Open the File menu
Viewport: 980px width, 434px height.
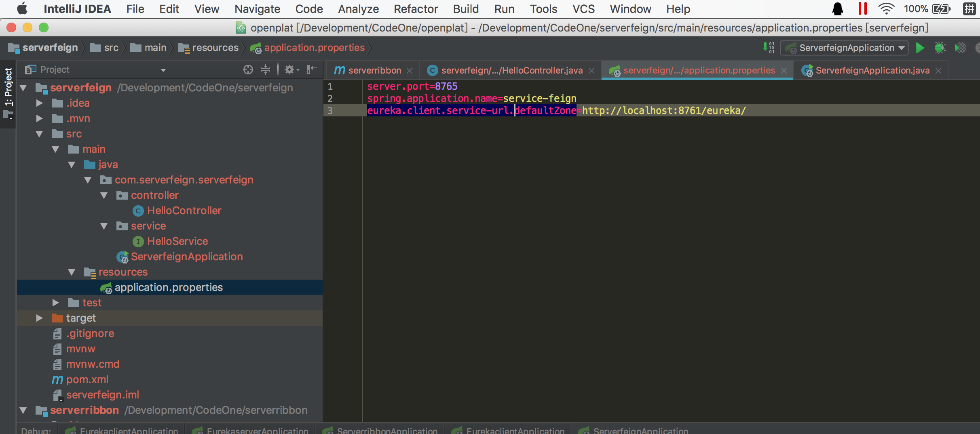pos(135,8)
